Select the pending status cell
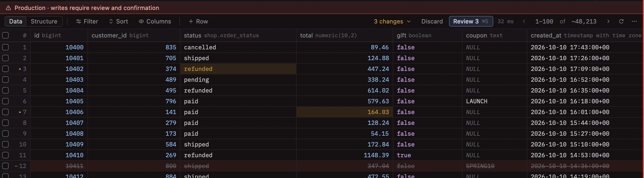644x178 pixels. (x=238, y=80)
